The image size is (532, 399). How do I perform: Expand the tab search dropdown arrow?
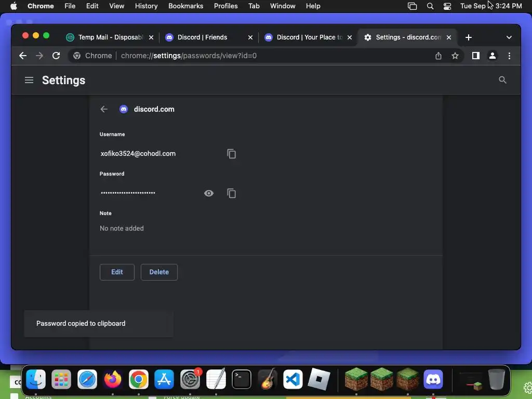[x=509, y=37]
